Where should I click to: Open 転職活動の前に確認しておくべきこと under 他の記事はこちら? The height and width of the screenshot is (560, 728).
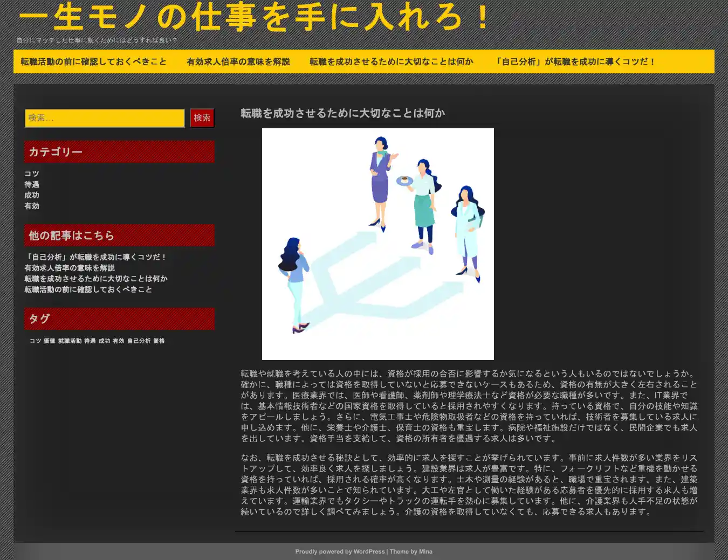(88, 289)
